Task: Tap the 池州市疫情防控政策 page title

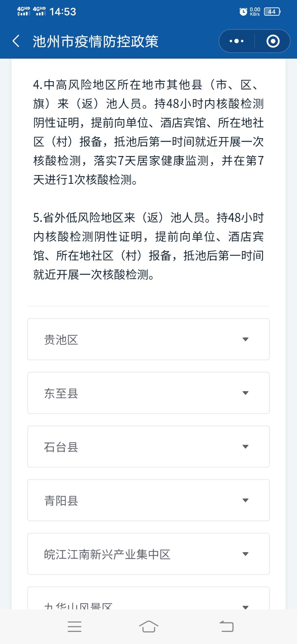Action: (x=96, y=42)
